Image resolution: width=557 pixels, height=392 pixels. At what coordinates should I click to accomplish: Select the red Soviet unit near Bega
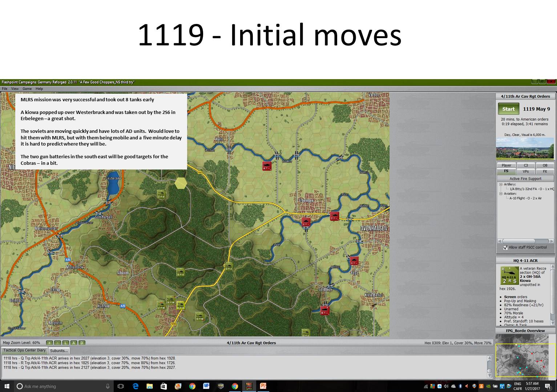click(x=354, y=260)
